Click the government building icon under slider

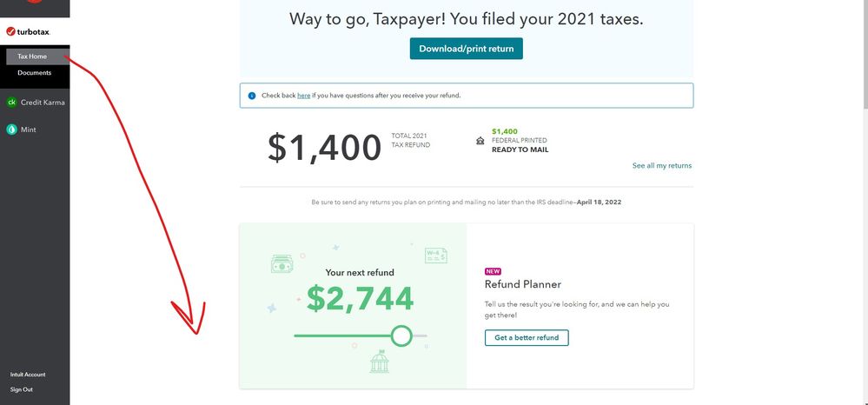pyautogui.click(x=379, y=361)
